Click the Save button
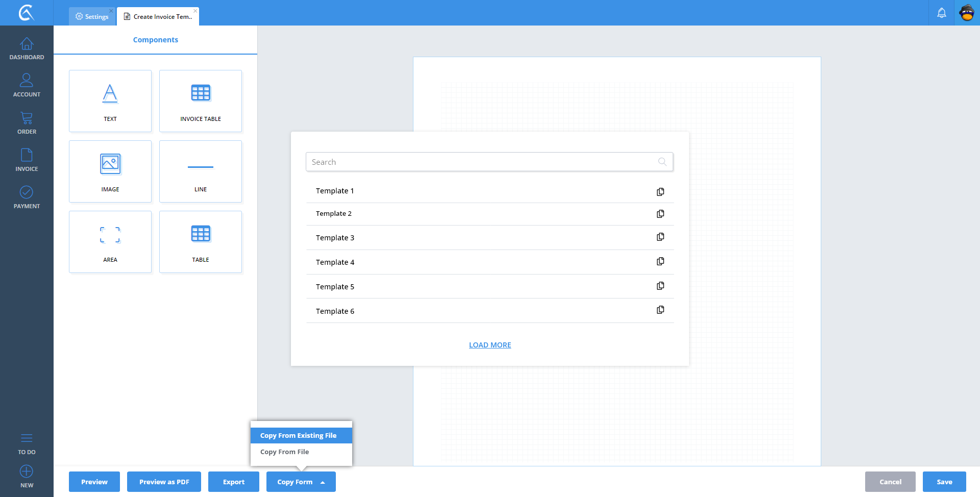The image size is (980, 497). [x=944, y=482]
